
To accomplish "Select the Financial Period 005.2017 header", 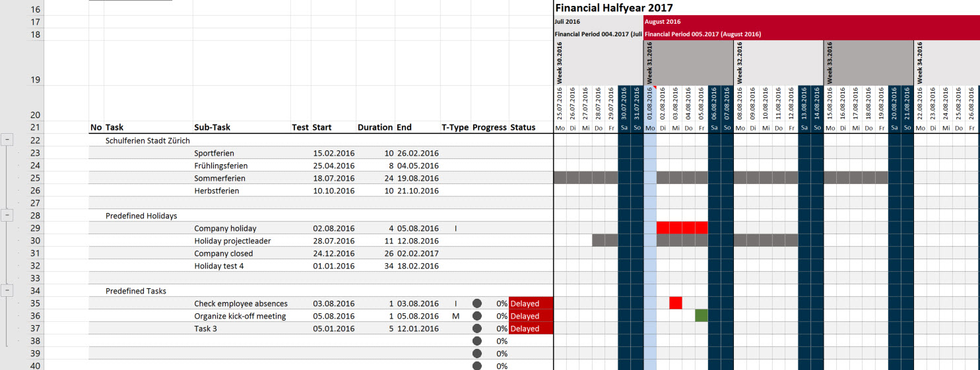I will pyautogui.click(x=812, y=34).
